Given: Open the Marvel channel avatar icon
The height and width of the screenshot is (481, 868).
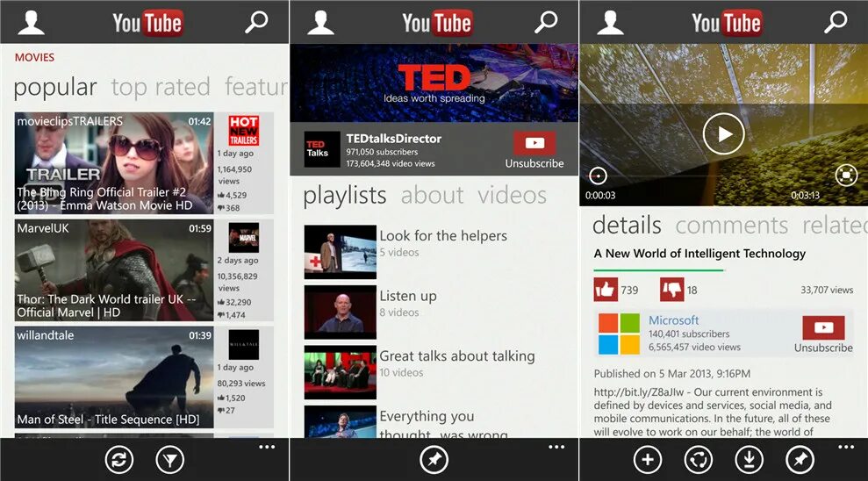Looking at the screenshot, I should point(244,238).
